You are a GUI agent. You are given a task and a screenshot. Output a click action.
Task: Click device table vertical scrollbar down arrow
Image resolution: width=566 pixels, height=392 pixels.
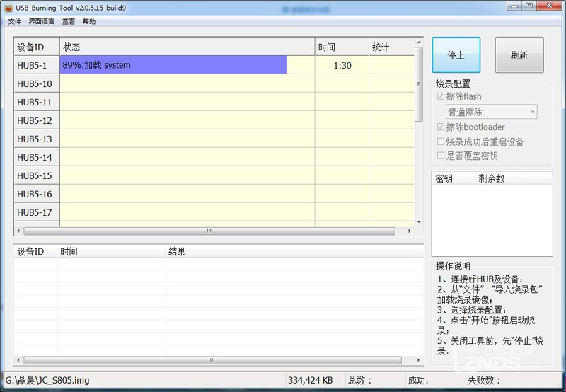(419, 222)
